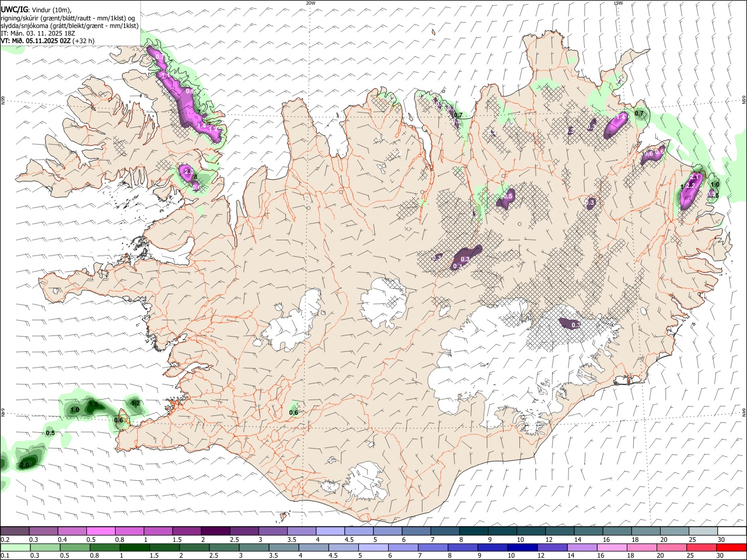The height and width of the screenshot is (560, 747).
Task: Pick the light pink rain swatch at 16
Action: (x=612, y=547)
